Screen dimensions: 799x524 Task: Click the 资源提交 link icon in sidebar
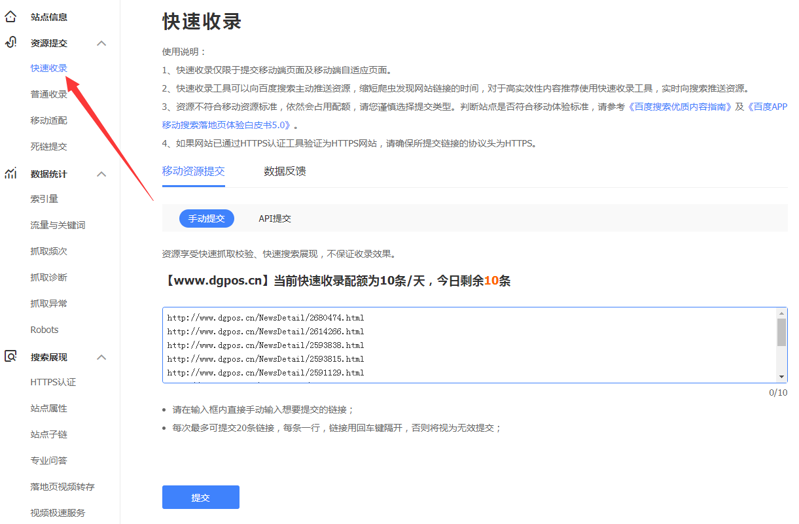[11, 43]
